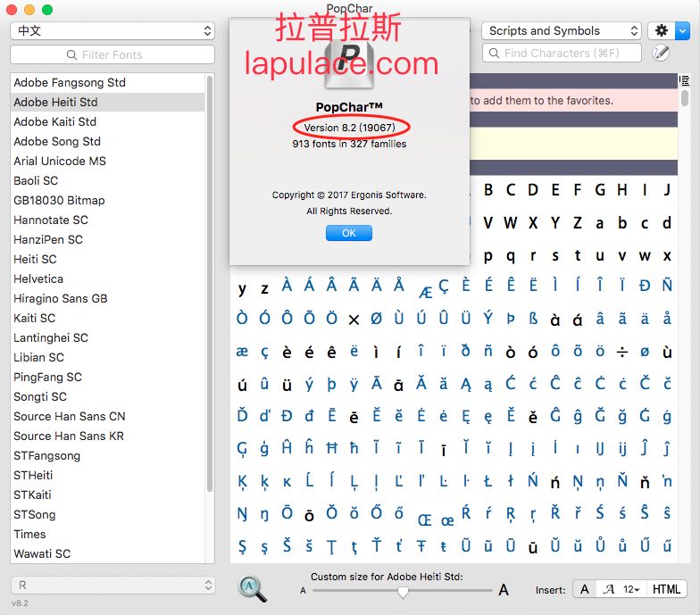Open the R font style dropdown
The image size is (700, 615).
click(x=112, y=586)
